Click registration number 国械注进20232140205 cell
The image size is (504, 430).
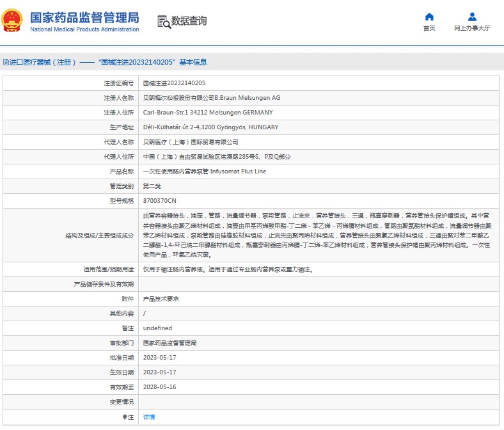click(174, 83)
